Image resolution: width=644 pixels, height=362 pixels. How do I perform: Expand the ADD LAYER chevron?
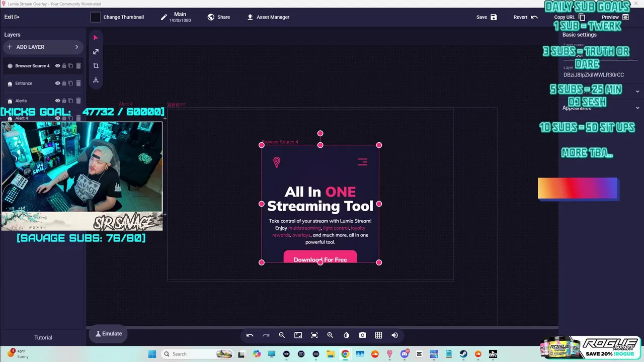click(x=76, y=47)
